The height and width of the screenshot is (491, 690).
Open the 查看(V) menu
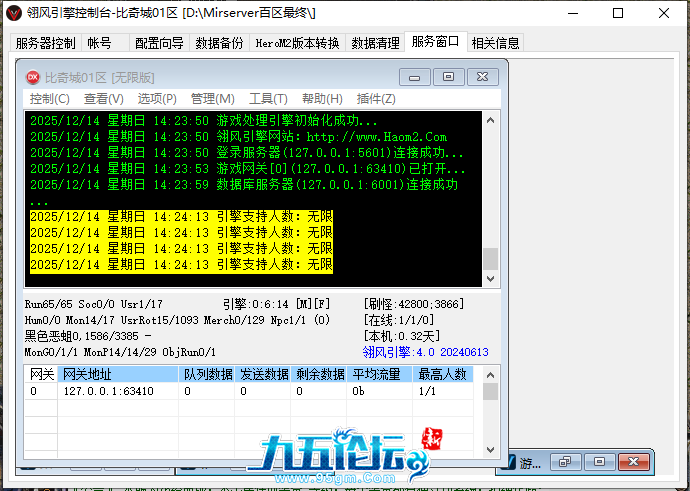coord(103,99)
